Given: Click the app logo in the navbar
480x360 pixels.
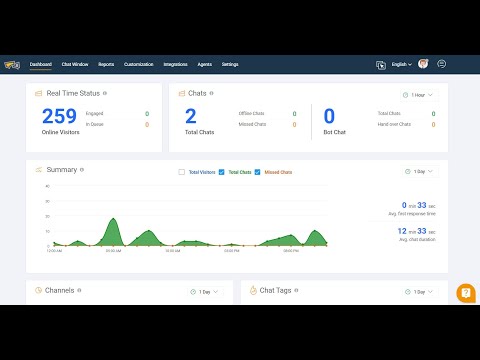Looking at the screenshot, I should click(x=12, y=65).
